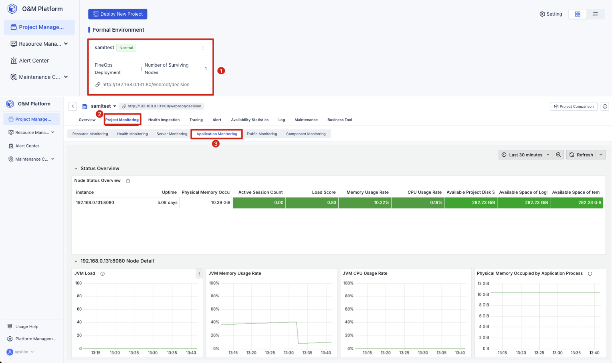Click the opsi18n user avatar
This screenshot has width=613, height=364.
pos(10,352)
